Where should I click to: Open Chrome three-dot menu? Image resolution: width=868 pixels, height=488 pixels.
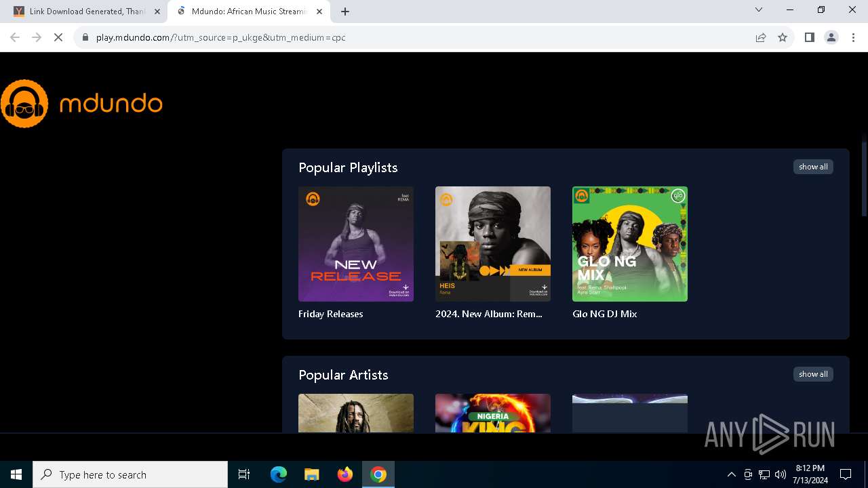click(x=853, y=37)
